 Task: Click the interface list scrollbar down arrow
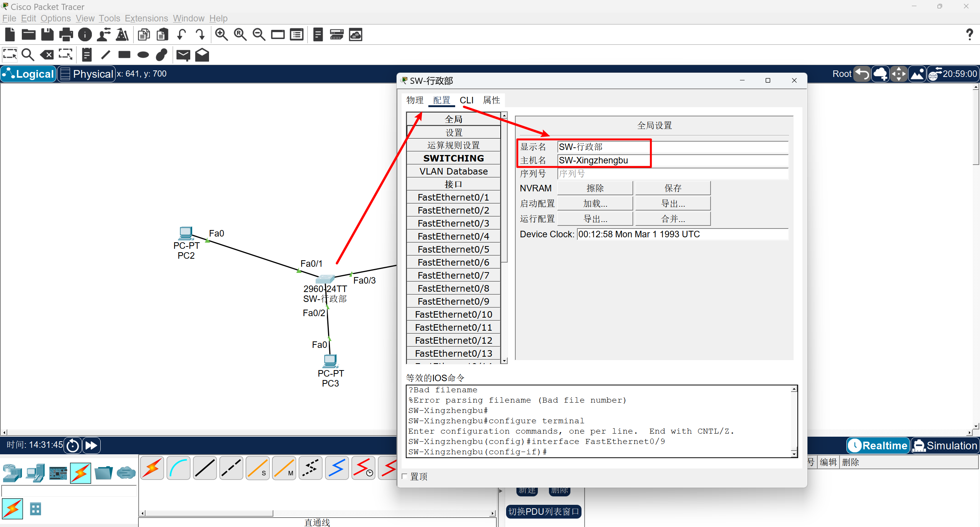[x=505, y=361]
